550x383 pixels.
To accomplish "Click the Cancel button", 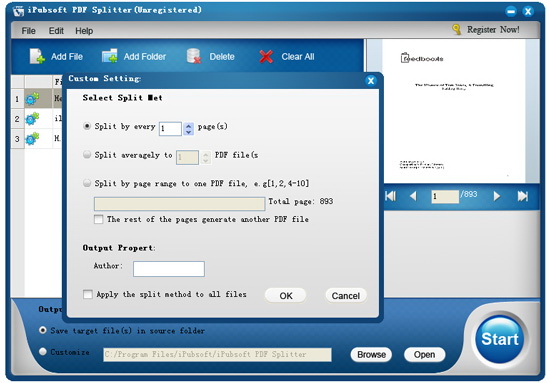I will [x=346, y=296].
